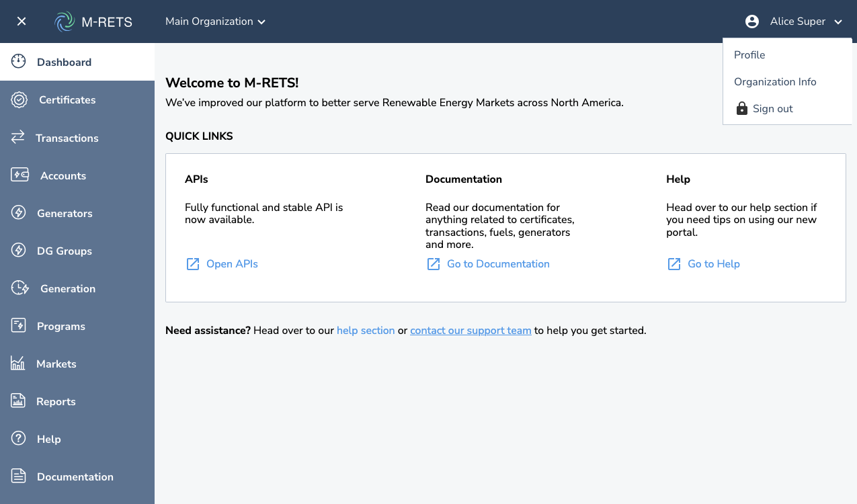Click the Reports document icon
Screen dimensions: 857x504
[18, 401]
